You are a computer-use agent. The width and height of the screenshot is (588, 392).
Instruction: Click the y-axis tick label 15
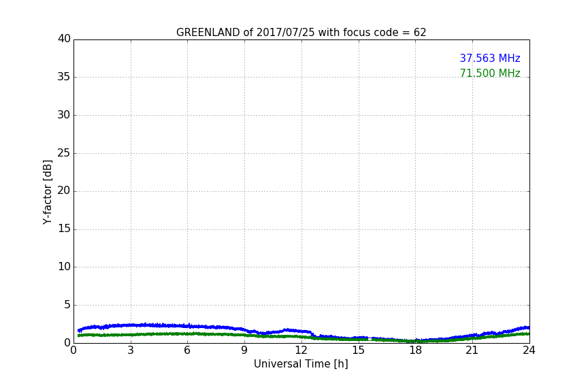click(x=64, y=229)
